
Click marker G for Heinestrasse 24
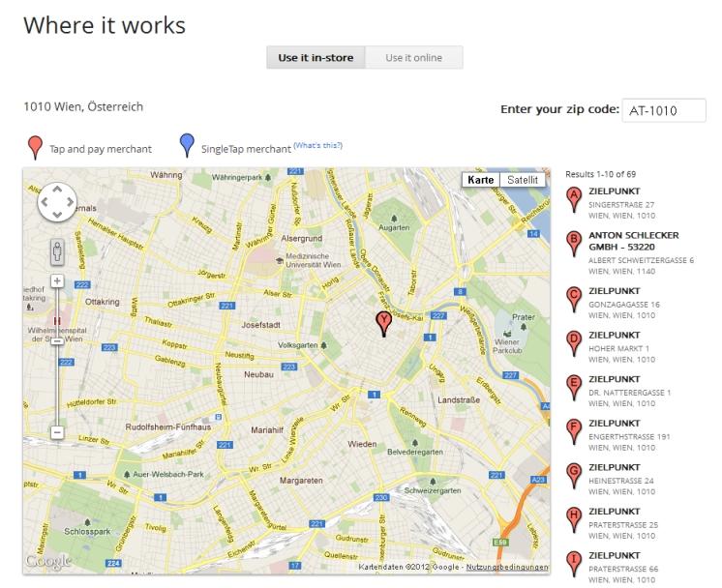tap(573, 476)
